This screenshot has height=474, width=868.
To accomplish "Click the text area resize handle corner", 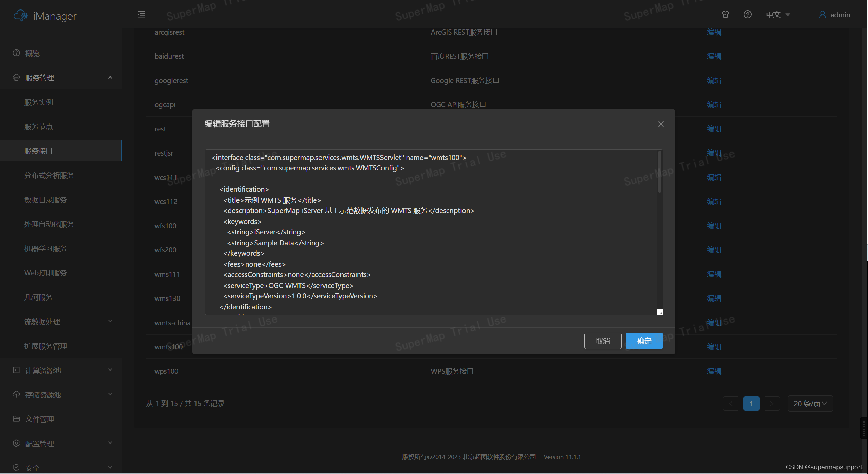I will (x=659, y=312).
